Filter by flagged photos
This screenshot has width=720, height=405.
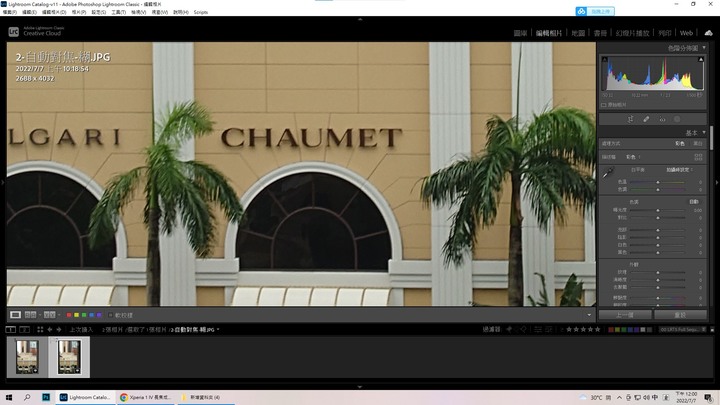click(509, 329)
